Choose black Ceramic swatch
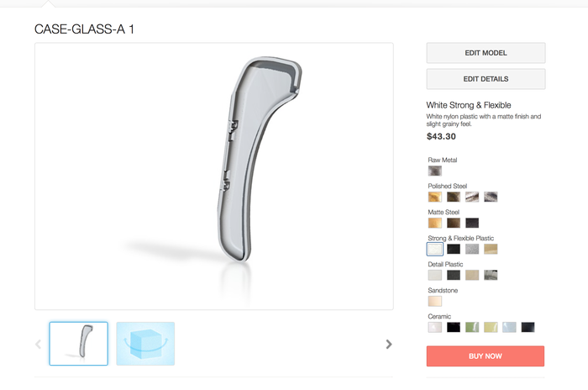The height and width of the screenshot is (390, 588). 454,327
